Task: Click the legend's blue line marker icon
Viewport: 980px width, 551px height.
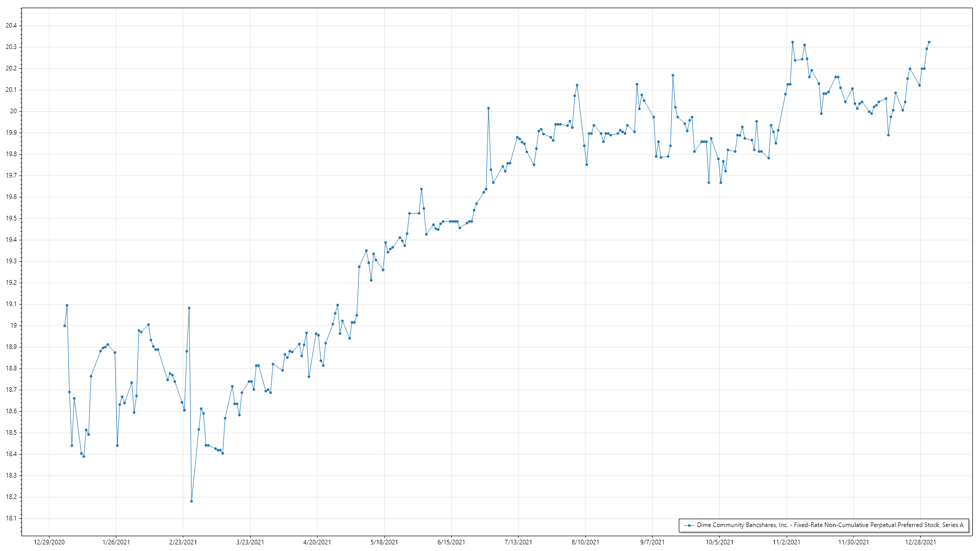Action: coord(690,525)
